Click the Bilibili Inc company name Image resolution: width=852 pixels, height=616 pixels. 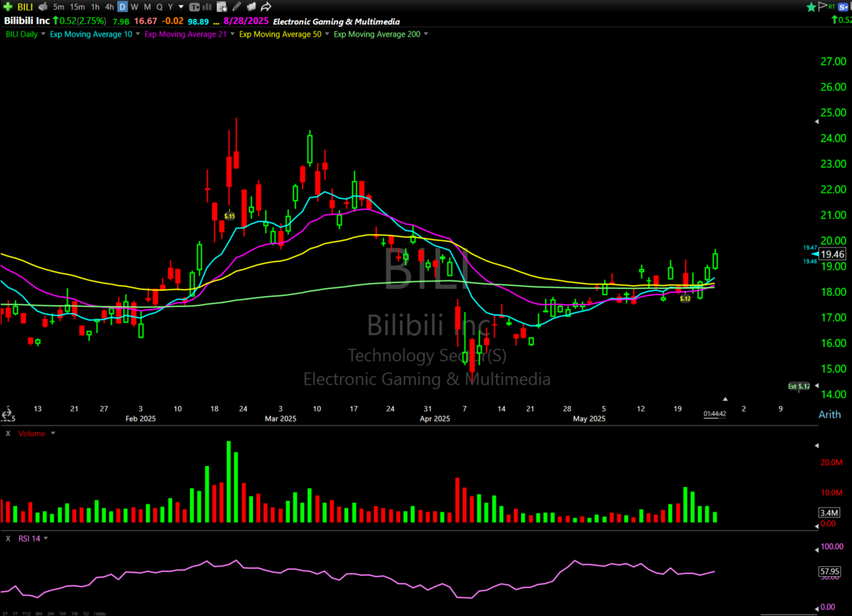[27, 21]
